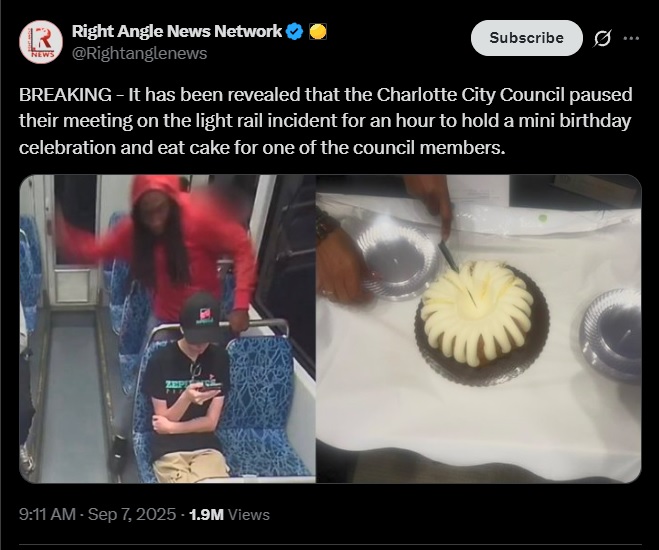The height and width of the screenshot is (550, 659).
Task: Open the light rail surveillance photo
Action: tap(167, 329)
